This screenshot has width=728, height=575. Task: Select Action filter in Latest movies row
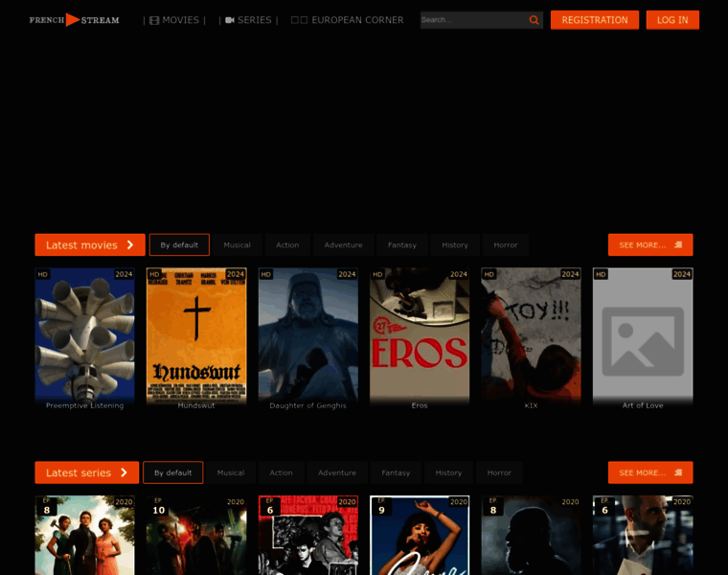pos(287,244)
